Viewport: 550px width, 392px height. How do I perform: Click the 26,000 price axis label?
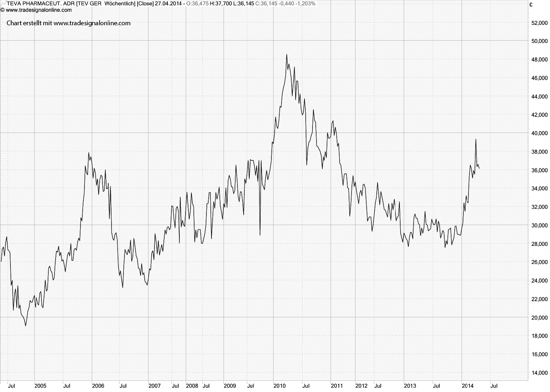(540, 262)
